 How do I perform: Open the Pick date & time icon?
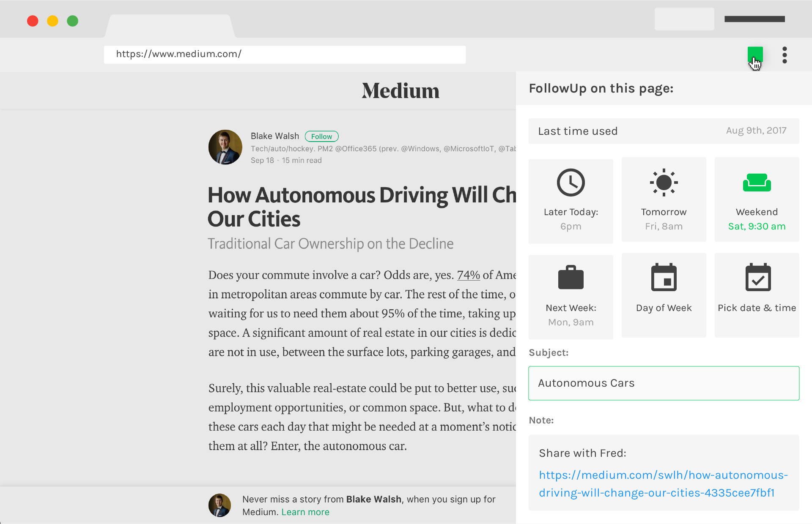(x=757, y=278)
